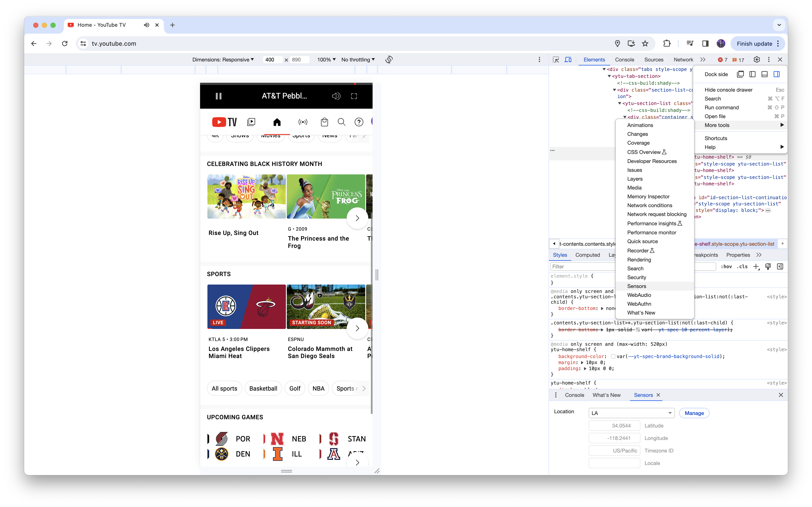This screenshot has width=812, height=507.
Task: Toggle Chrome side panel icon
Action: 705,44
